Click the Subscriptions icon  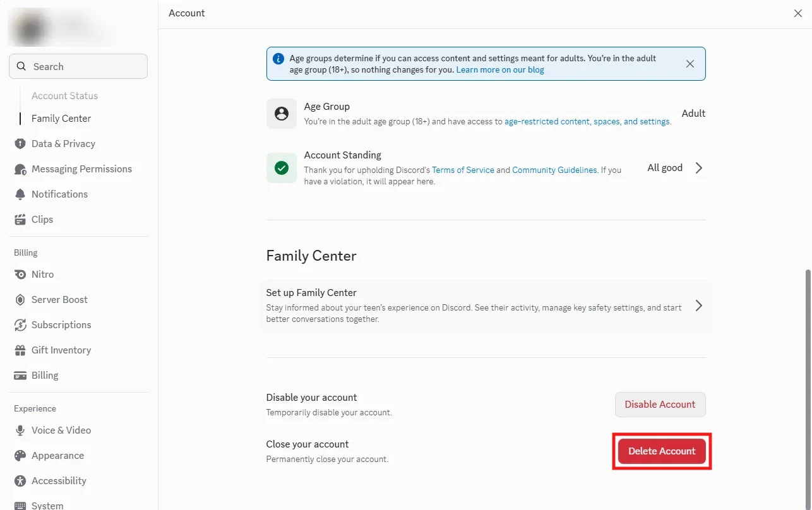click(x=20, y=325)
